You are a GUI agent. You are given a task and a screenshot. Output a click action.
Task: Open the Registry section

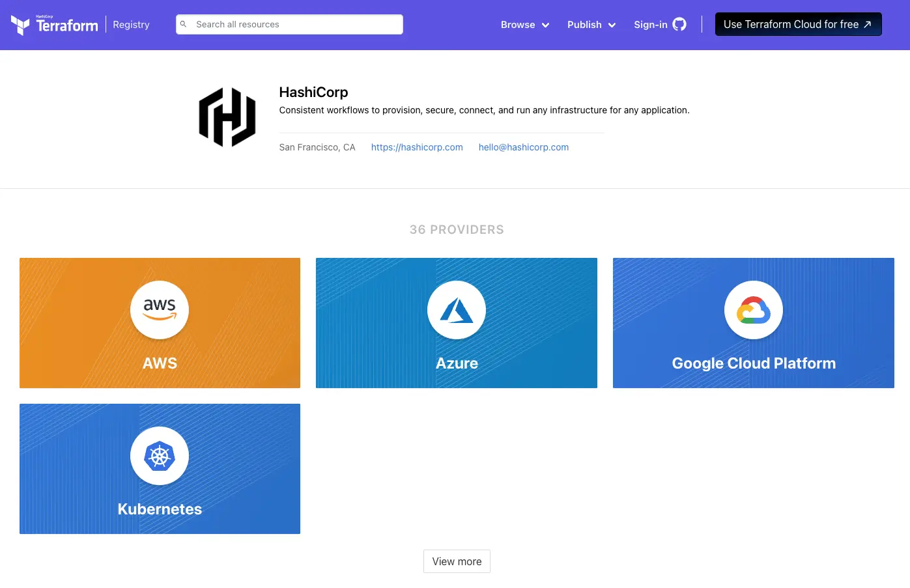pos(130,24)
